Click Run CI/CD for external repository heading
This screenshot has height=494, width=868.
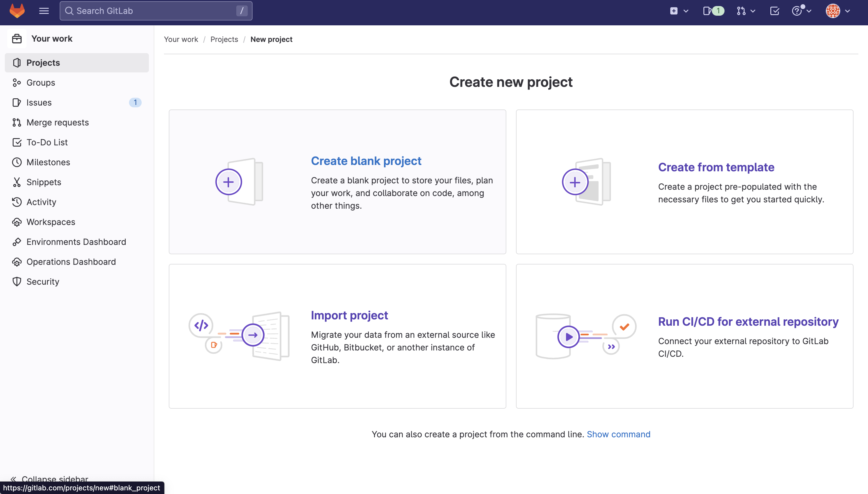748,321
